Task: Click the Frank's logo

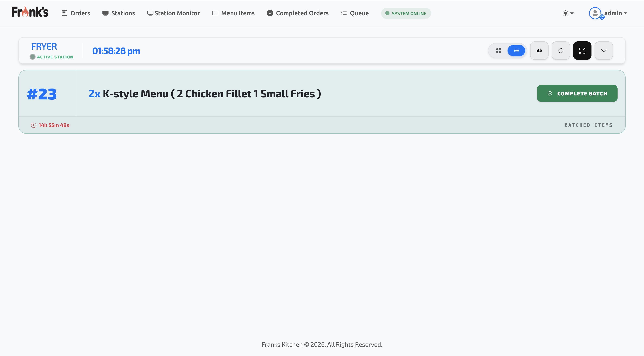Action: [x=30, y=12]
